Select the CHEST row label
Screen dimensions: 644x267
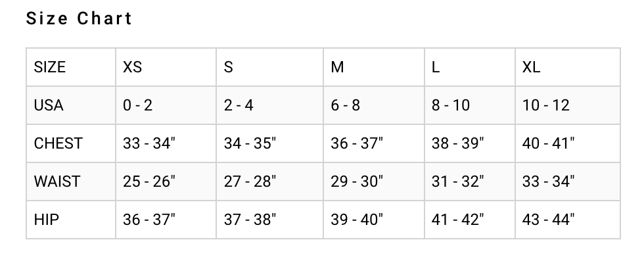click(58, 143)
